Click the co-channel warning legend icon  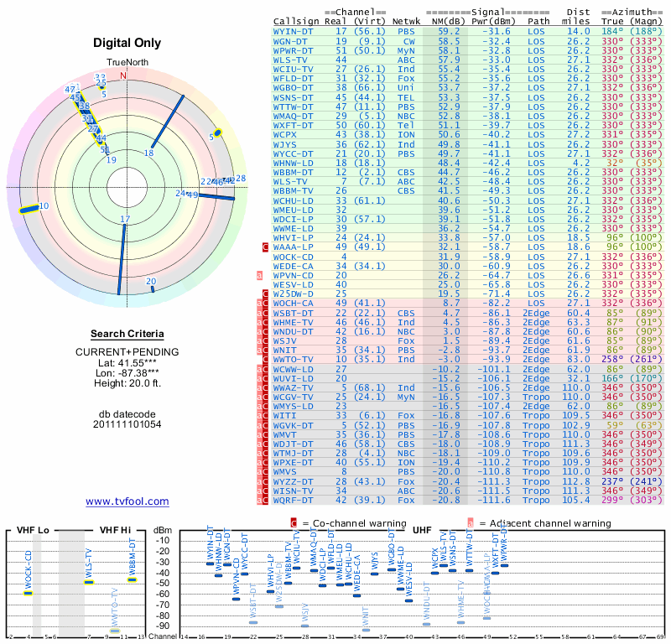coord(294,523)
